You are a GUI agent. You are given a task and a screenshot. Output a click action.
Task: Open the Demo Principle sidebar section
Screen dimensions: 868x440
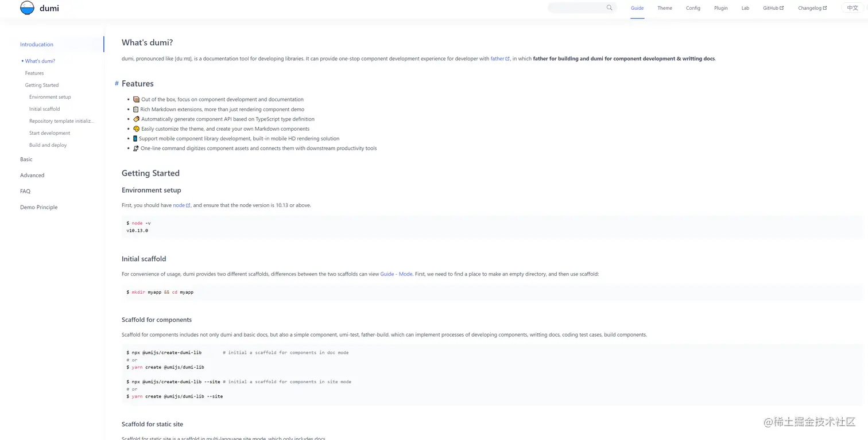pos(38,208)
